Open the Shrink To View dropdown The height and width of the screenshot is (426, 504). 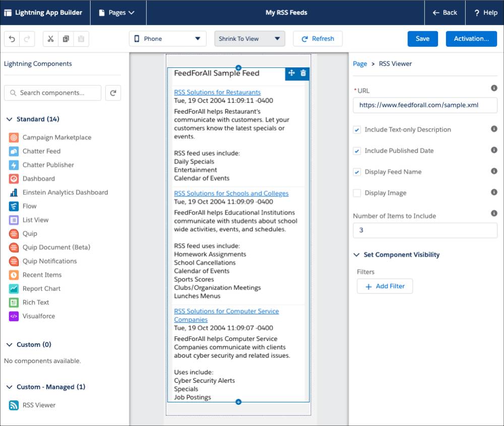(x=250, y=39)
